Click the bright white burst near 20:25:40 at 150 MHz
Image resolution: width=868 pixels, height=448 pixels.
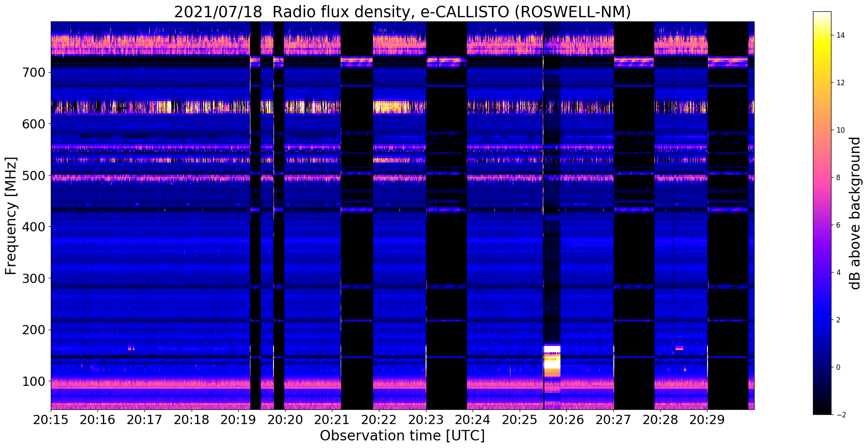tap(552, 357)
